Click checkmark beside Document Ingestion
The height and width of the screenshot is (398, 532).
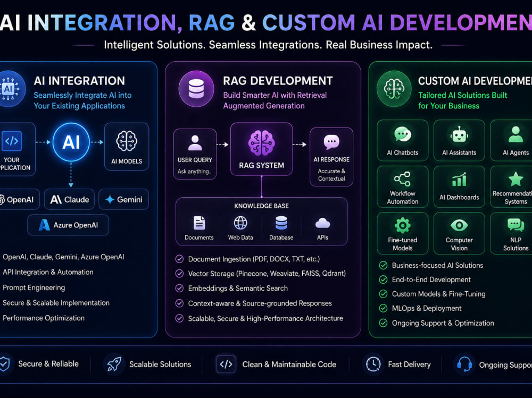pyautogui.click(x=179, y=259)
